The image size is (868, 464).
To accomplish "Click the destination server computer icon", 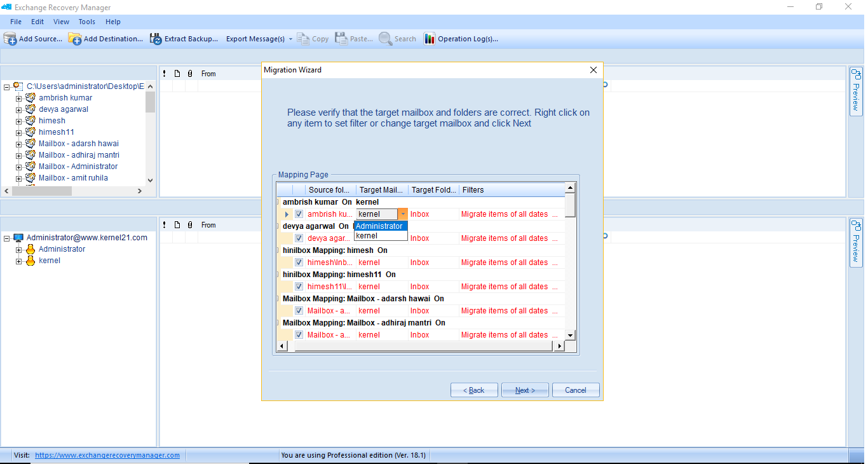I will tap(18, 238).
